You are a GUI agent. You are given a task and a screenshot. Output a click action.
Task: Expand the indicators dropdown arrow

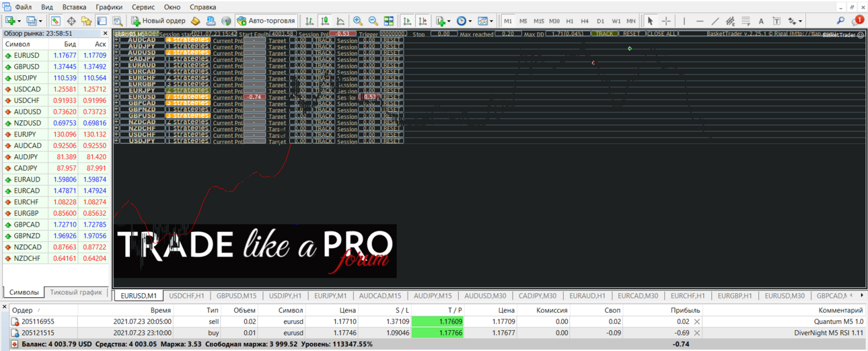coord(448,21)
